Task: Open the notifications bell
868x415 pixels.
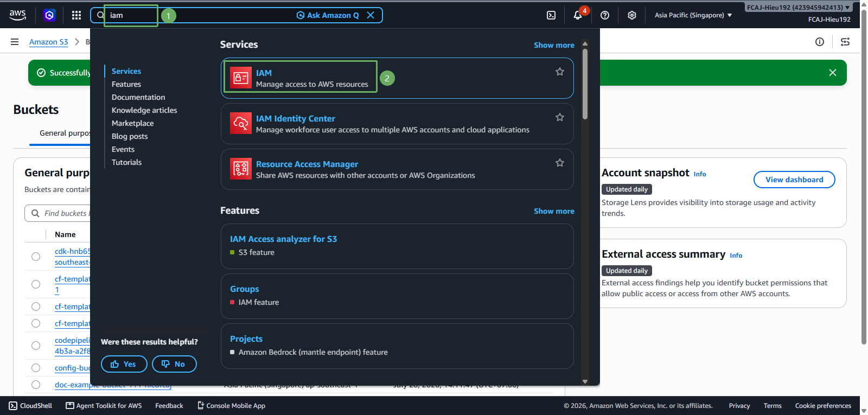Action: (578, 15)
